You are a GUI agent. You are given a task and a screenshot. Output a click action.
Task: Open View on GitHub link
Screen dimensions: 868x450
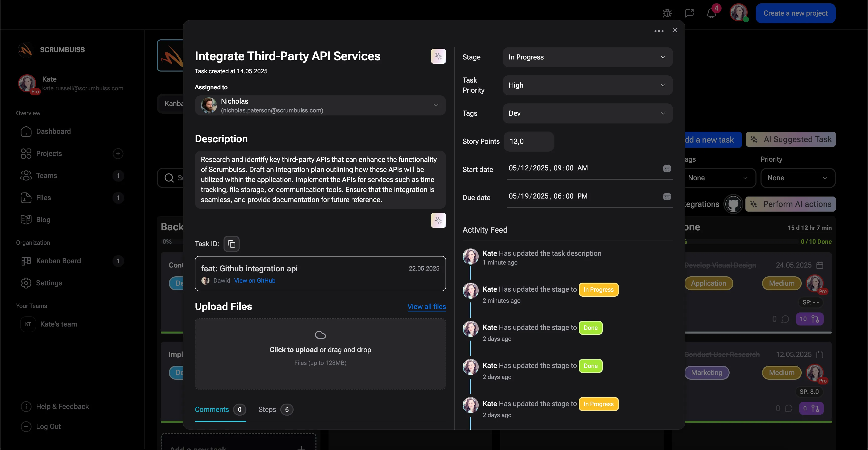click(254, 281)
